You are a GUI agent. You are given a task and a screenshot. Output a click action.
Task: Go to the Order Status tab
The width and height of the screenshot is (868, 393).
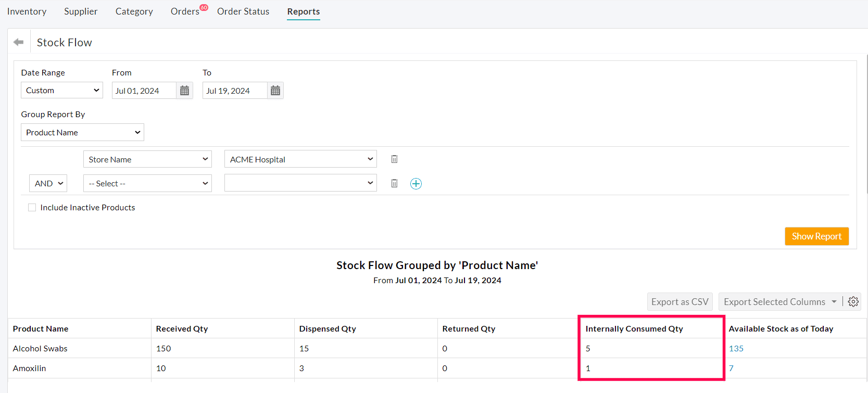[x=243, y=11]
